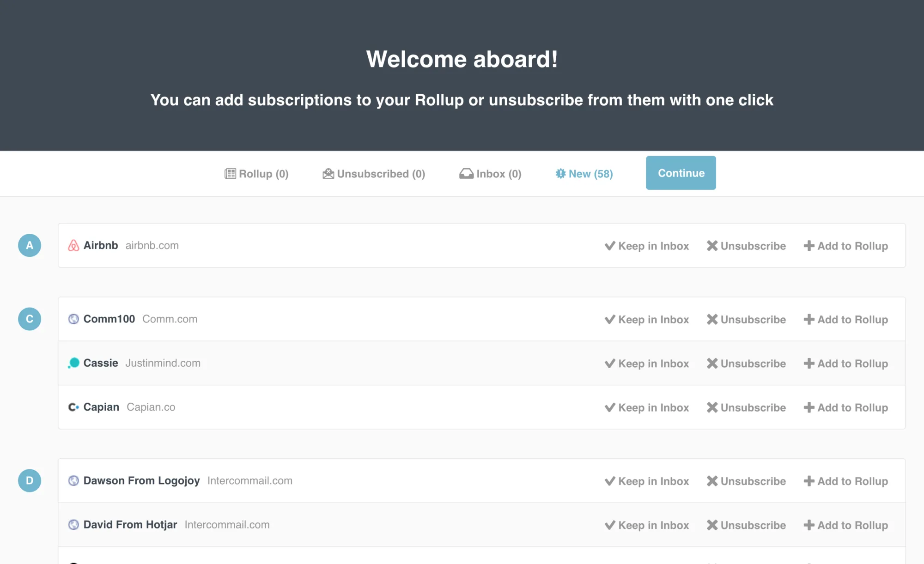924x564 pixels.
Task: Click Intercommail.com in the David row
Action: 227,525
